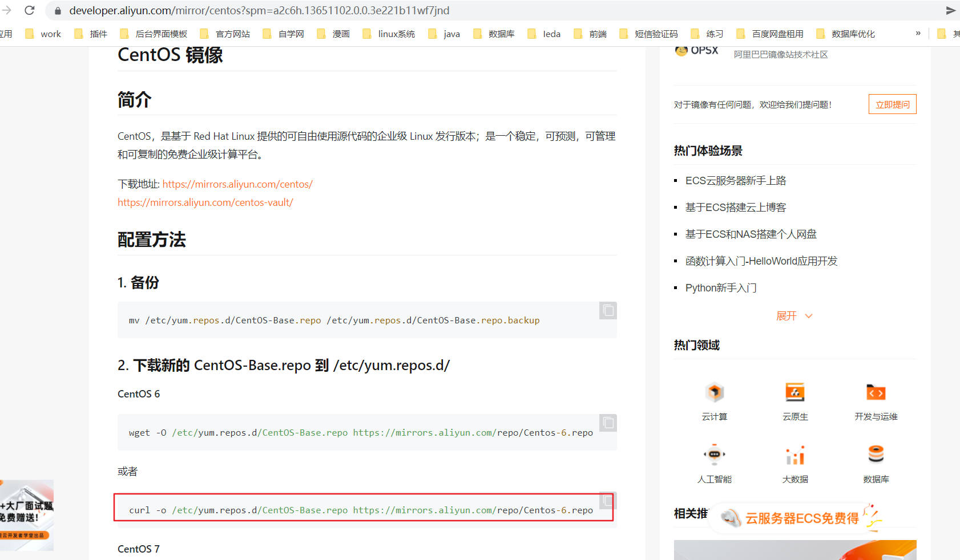
Task: Click the mv backup command text
Action: click(334, 320)
